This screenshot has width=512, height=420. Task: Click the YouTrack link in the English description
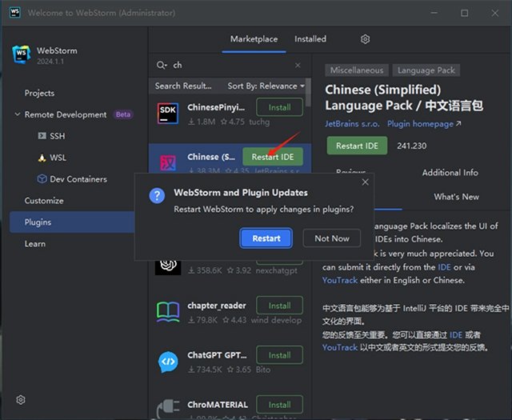coord(340,280)
